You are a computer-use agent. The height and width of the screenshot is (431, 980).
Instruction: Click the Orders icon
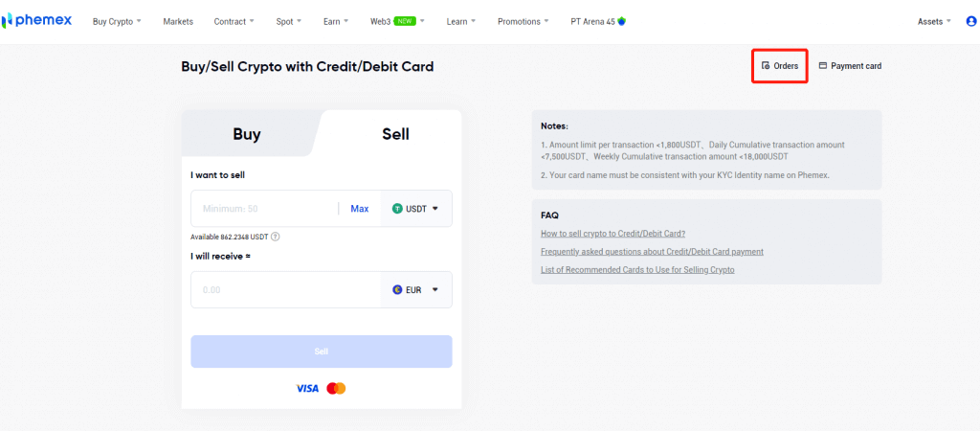point(766,66)
